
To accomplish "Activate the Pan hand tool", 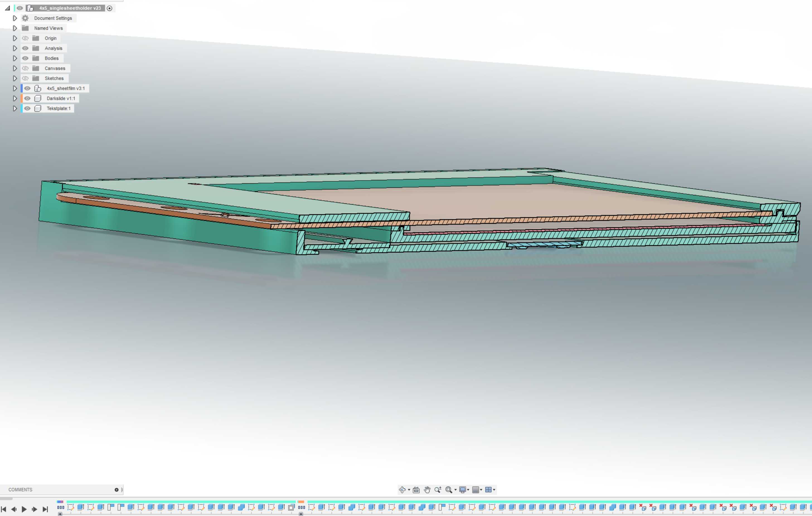I will pos(427,490).
